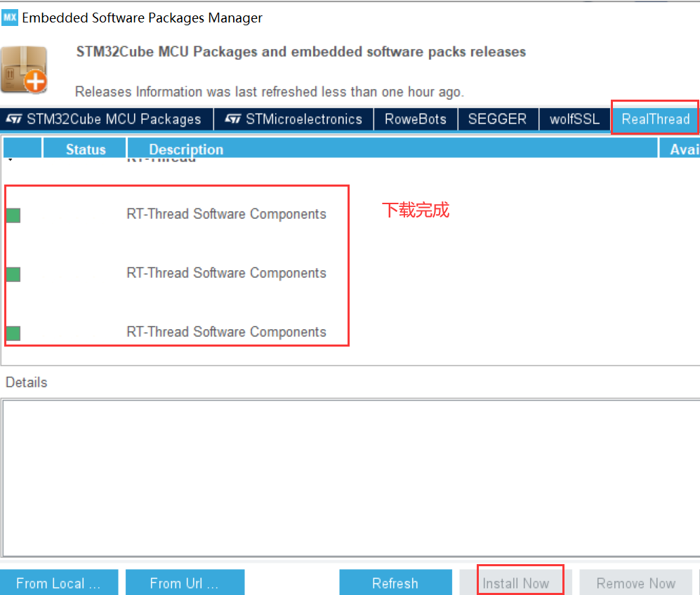Switch to the RoweBots tab
Viewport: 700px width, 595px height.
(x=415, y=119)
